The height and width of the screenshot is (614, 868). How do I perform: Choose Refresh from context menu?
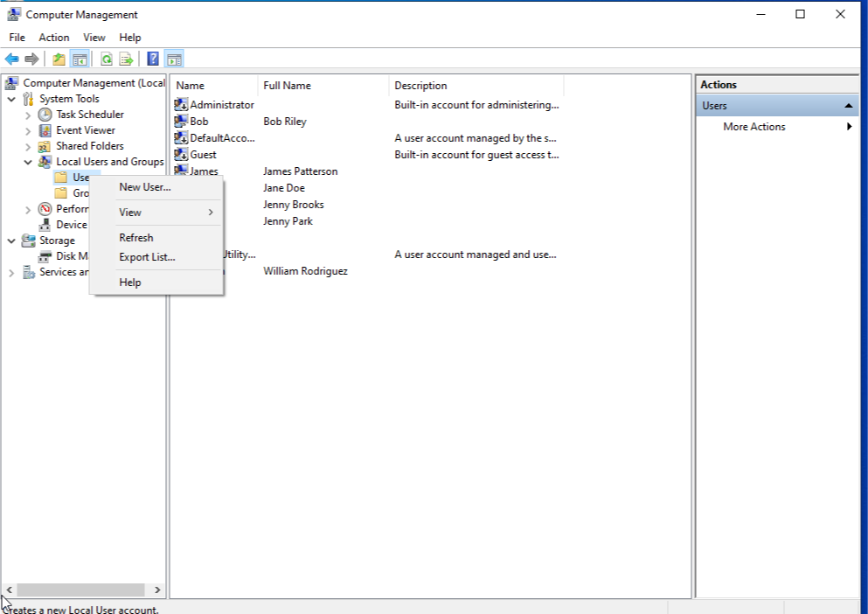pyautogui.click(x=156, y=237)
